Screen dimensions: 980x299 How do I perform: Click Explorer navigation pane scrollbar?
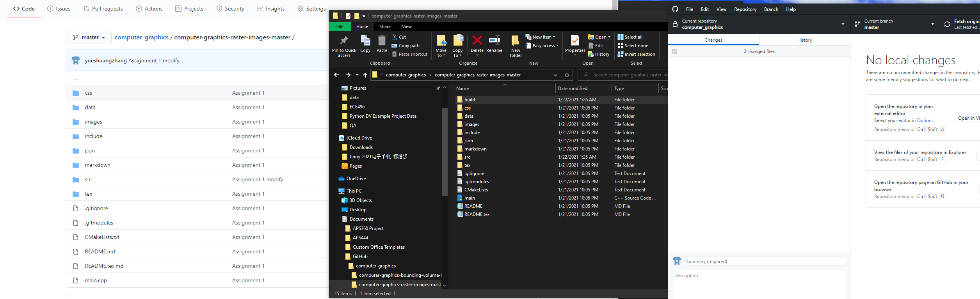click(x=445, y=151)
